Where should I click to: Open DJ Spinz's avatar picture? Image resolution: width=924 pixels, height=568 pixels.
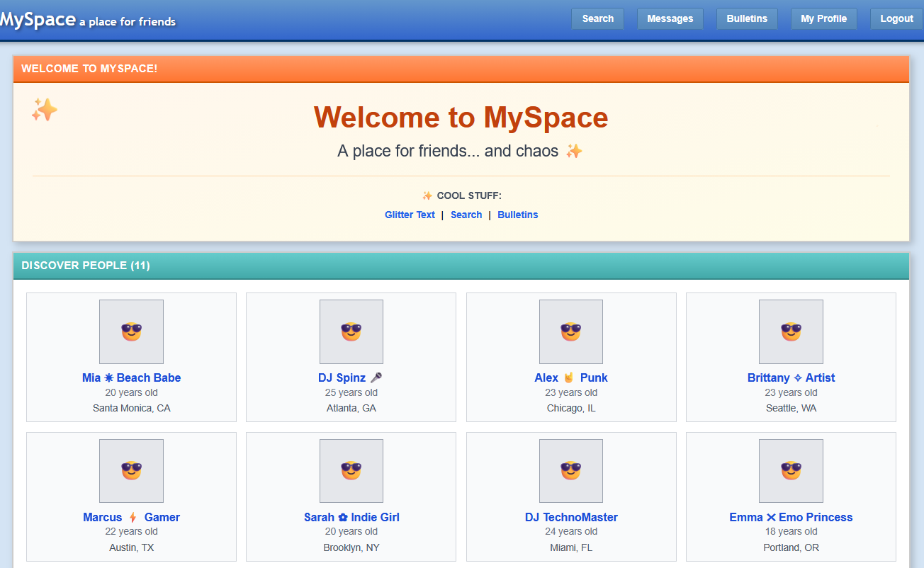(351, 331)
